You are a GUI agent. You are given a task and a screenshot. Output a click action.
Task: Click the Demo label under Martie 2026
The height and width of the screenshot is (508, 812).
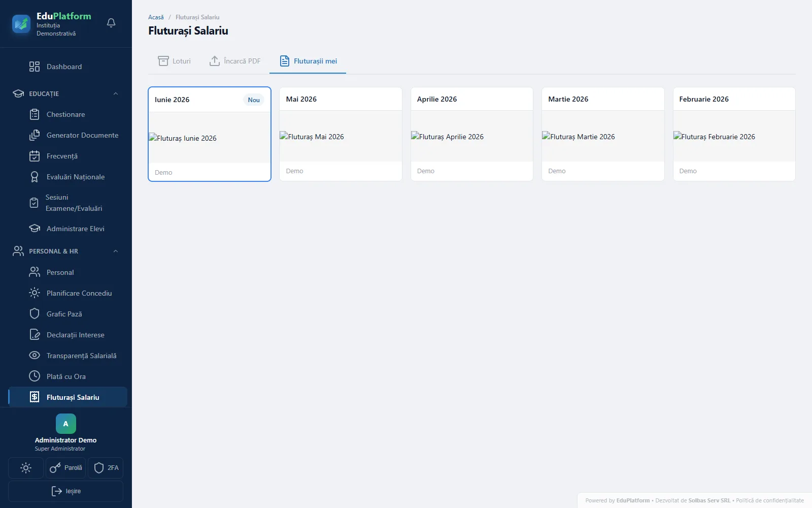[557, 171]
